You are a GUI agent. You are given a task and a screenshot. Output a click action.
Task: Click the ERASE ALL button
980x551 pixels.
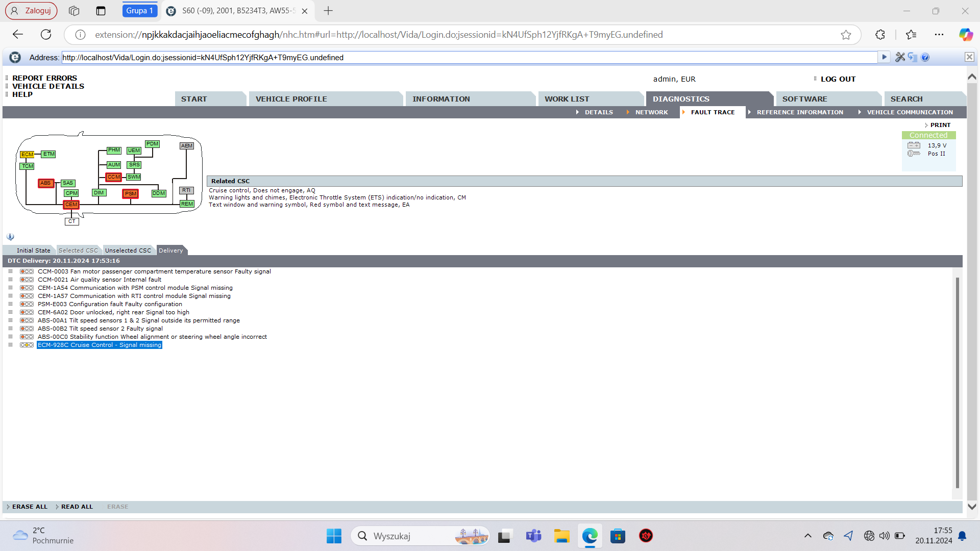click(x=30, y=507)
